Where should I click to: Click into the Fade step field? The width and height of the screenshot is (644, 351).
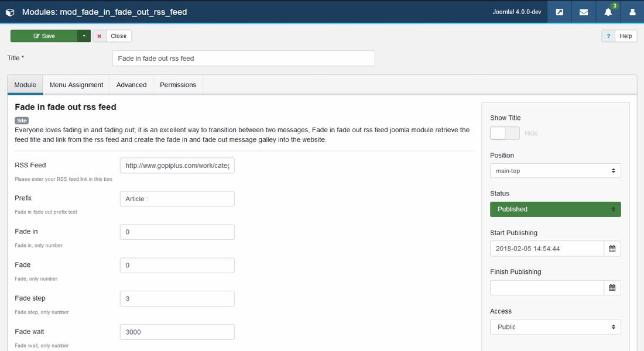point(177,298)
